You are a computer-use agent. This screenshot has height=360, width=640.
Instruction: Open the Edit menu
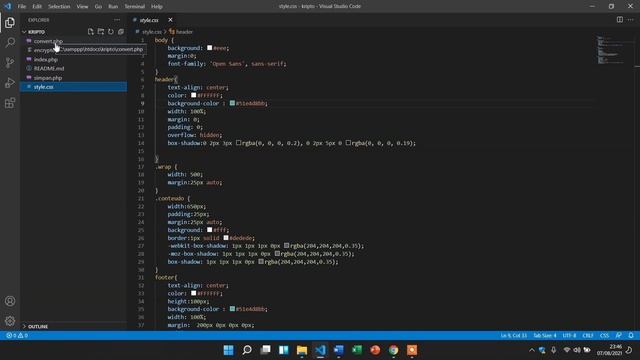[37, 6]
